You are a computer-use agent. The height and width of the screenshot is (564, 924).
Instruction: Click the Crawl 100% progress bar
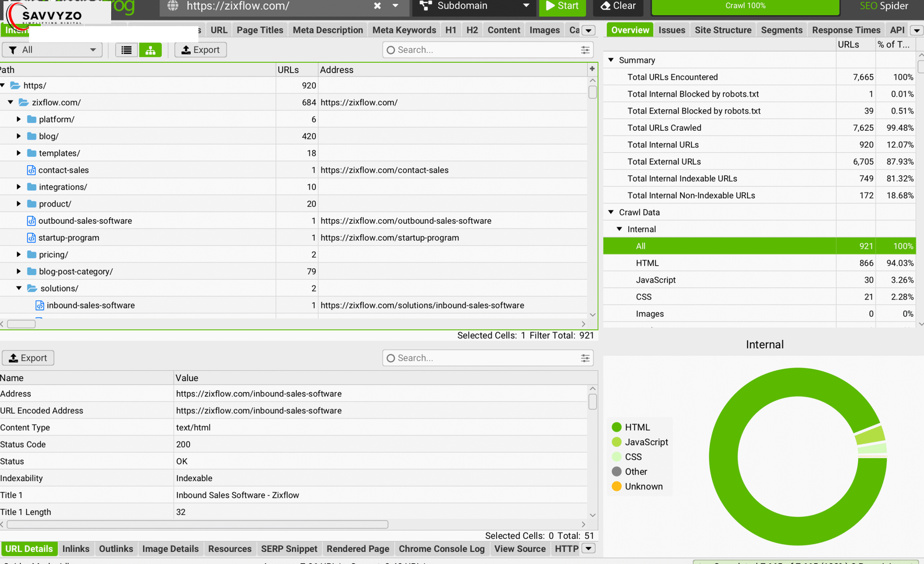tap(745, 6)
